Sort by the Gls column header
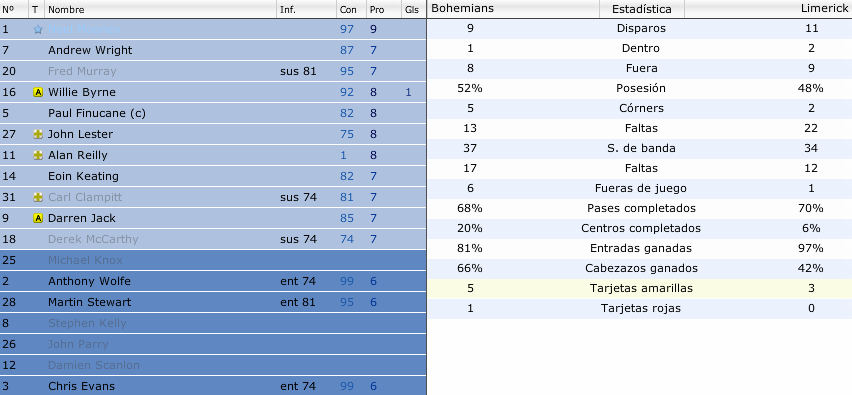The width and height of the screenshot is (852, 395). pyautogui.click(x=414, y=9)
